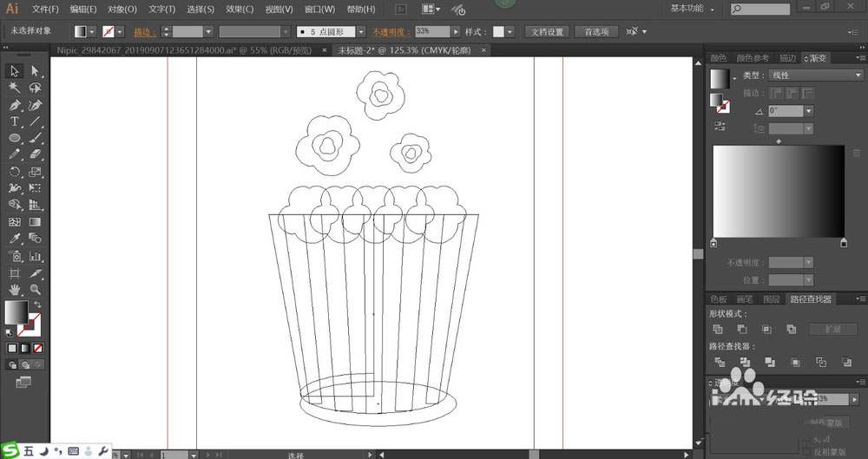Expand the 不透明度 33% slider arrow
This screenshot has width=868, height=459.
[456, 31]
